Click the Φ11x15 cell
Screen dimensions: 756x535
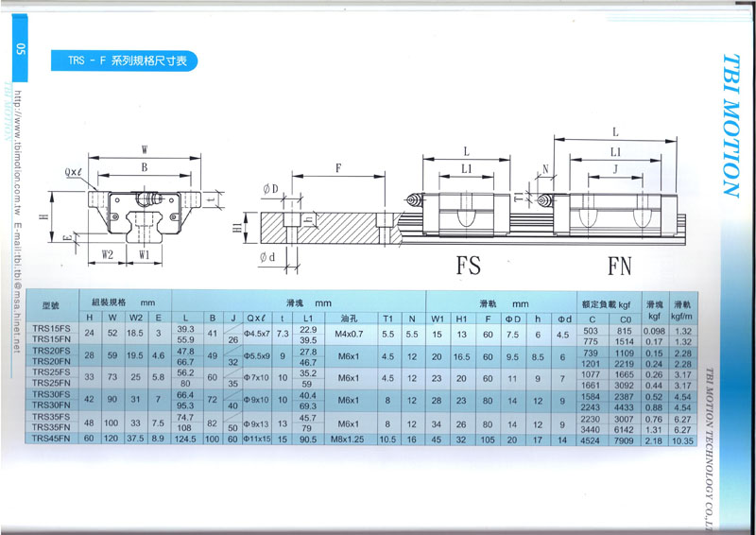click(257, 439)
